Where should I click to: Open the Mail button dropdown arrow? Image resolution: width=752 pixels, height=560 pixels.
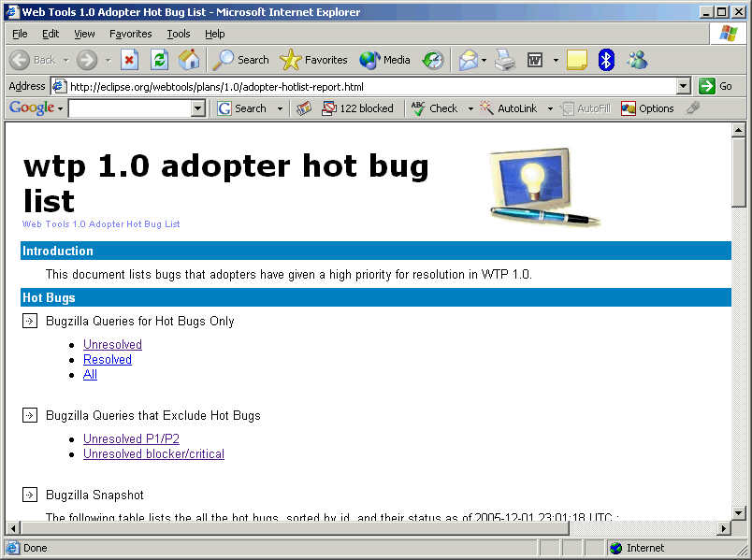[484, 61]
